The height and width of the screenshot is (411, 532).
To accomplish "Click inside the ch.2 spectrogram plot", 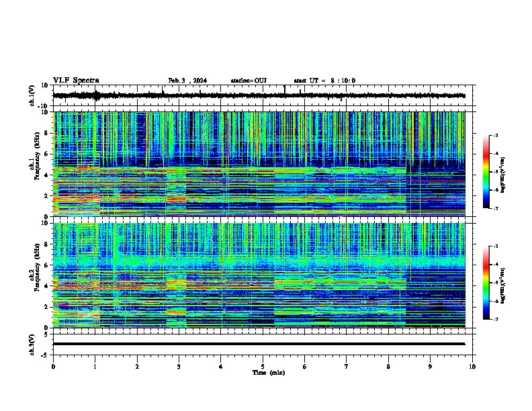I will 259,275.
